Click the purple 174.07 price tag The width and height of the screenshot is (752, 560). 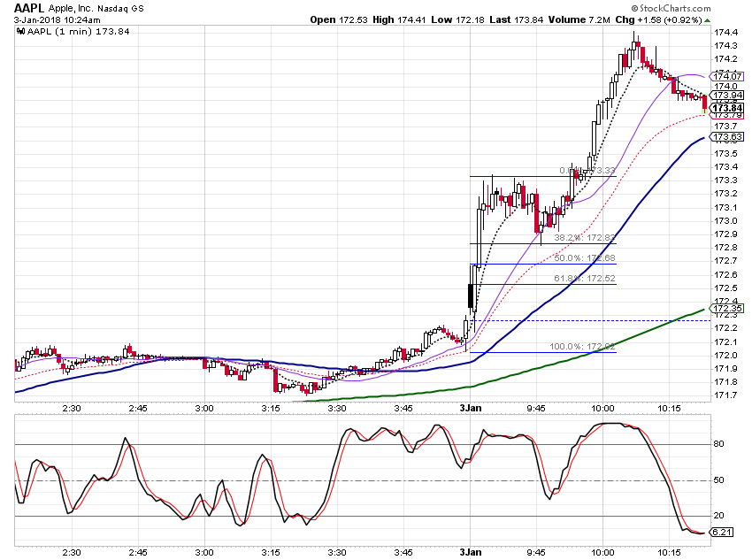[727, 76]
